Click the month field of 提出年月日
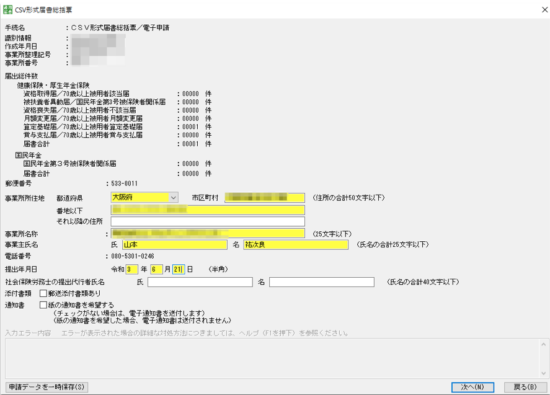 [x=156, y=269]
